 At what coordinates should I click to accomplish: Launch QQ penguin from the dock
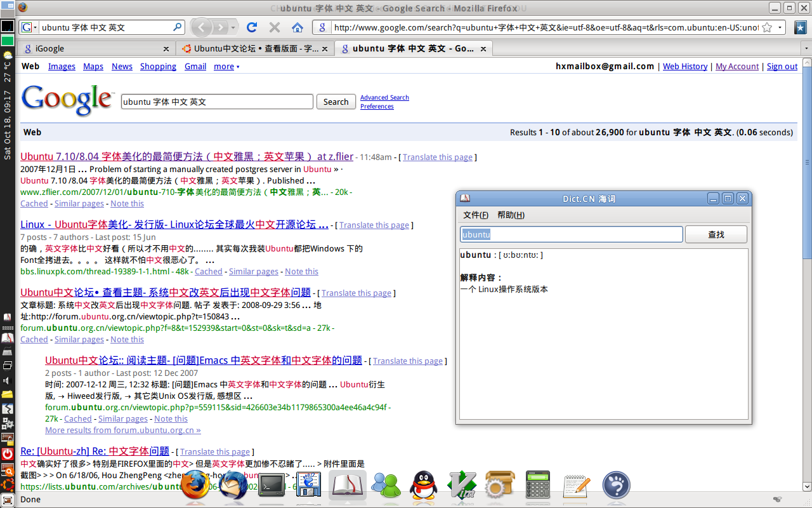(424, 486)
